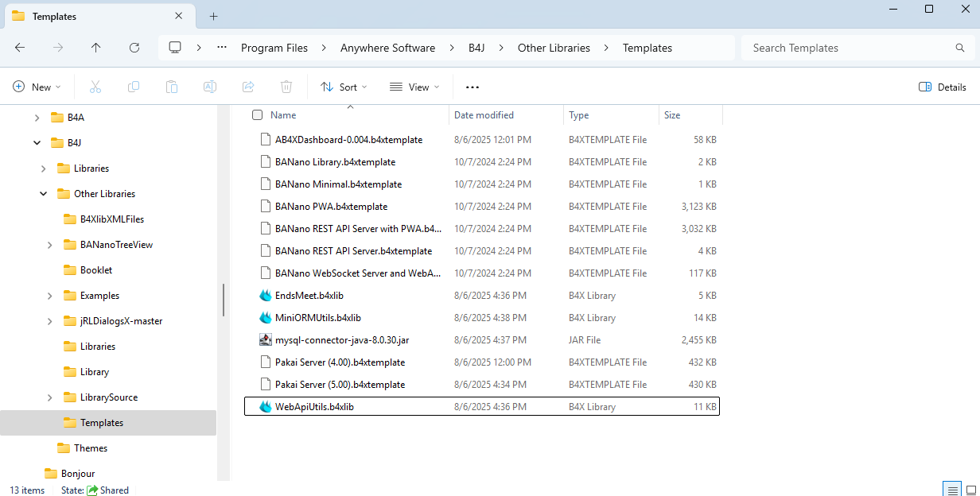The height and width of the screenshot is (496, 980).
Task: Open the Sort dropdown menu
Action: (x=344, y=87)
